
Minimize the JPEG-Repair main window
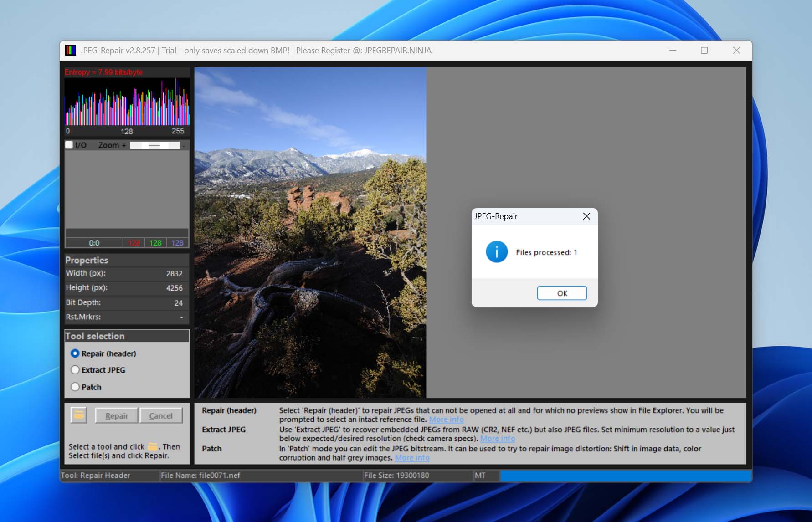[x=673, y=51]
